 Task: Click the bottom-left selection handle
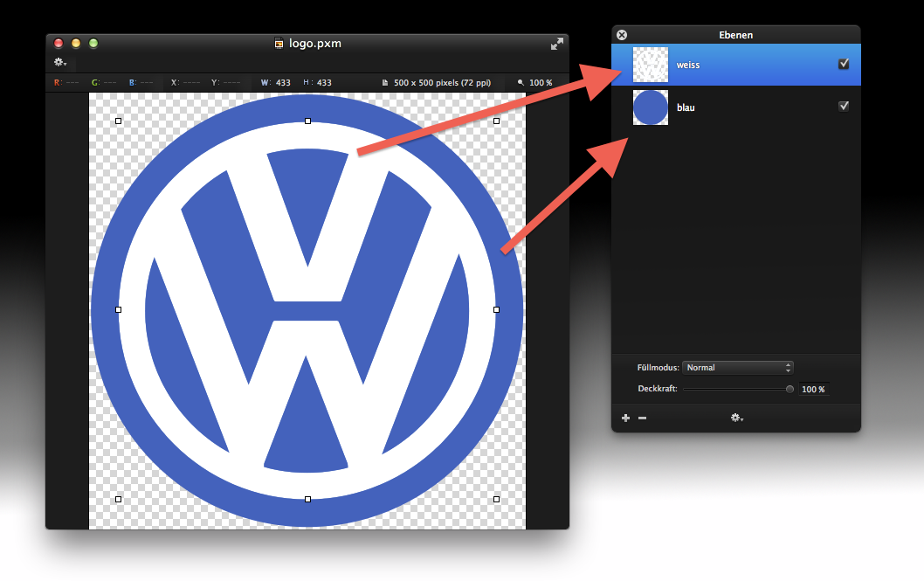point(119,499)
